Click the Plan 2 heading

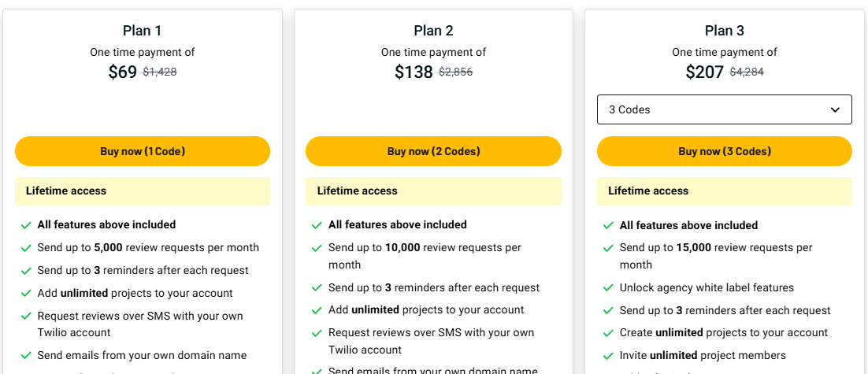433,31
